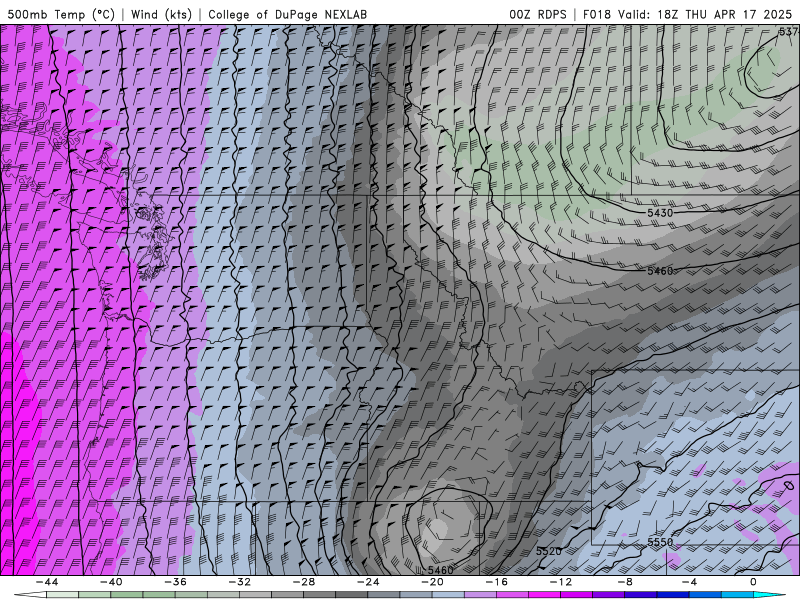800x600 pixels.
Task: Click the 5520 height contour label
Action: [549, 551]
